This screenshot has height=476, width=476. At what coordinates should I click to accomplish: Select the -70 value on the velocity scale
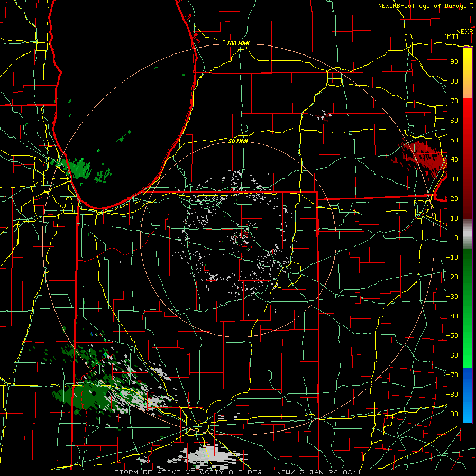click(x=453, y=375)
